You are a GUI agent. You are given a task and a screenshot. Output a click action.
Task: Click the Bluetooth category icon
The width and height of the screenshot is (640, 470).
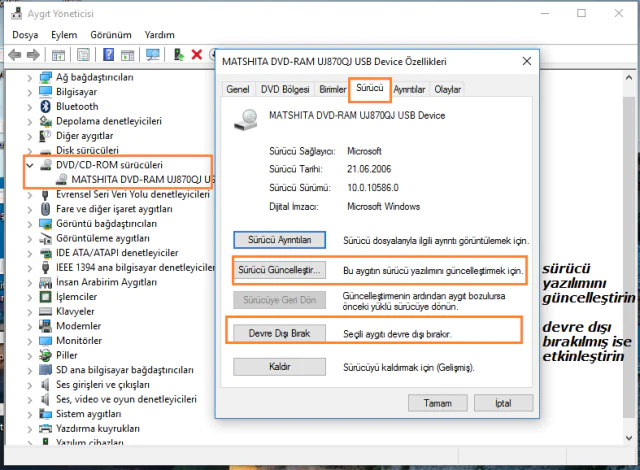(45, 106)
